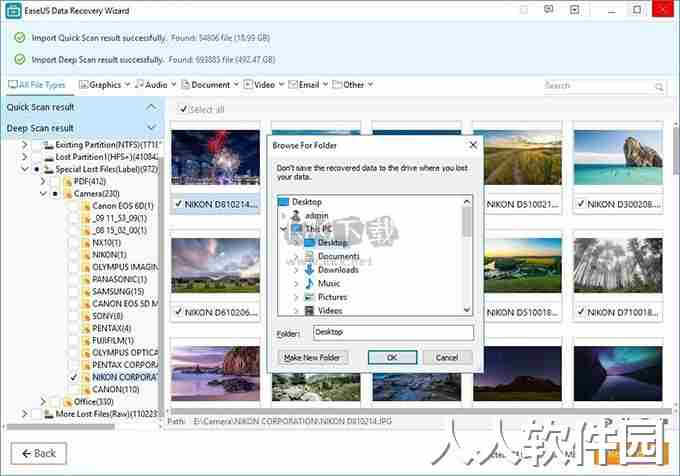This screenshot has width=680, height=476.
Task: Collapse the Quick Scan result section
Action: 151,107
